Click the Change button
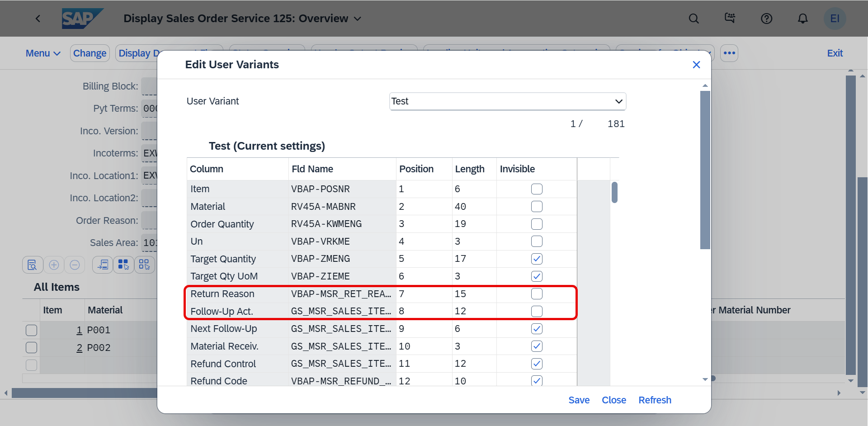The height and width of the screenshot is (426, 868). [90, 53]
